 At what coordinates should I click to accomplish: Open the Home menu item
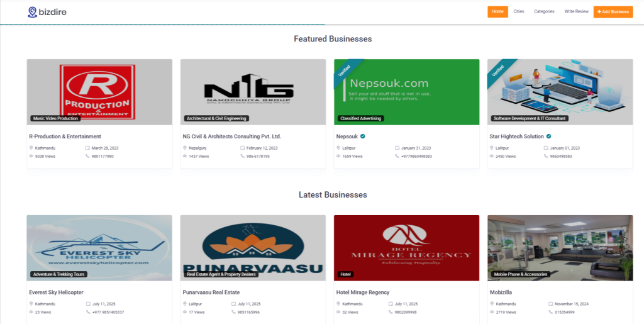tap(497, 11)
